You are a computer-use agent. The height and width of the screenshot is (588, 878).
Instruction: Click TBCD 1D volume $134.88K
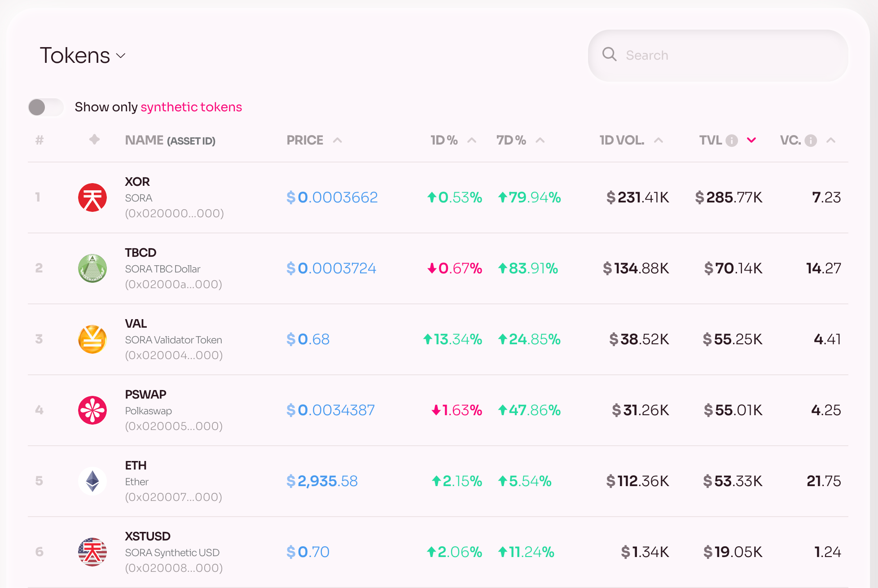tap(636, 268)
